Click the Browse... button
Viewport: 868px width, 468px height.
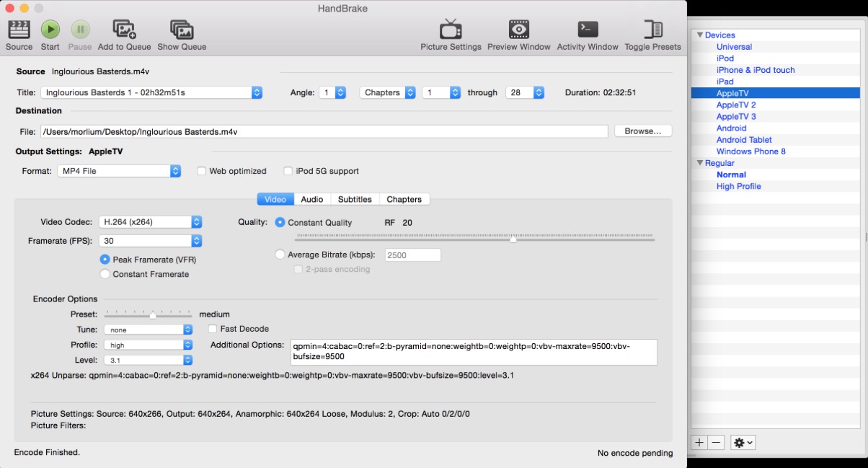pyautogui.click(x=643, y=131)
